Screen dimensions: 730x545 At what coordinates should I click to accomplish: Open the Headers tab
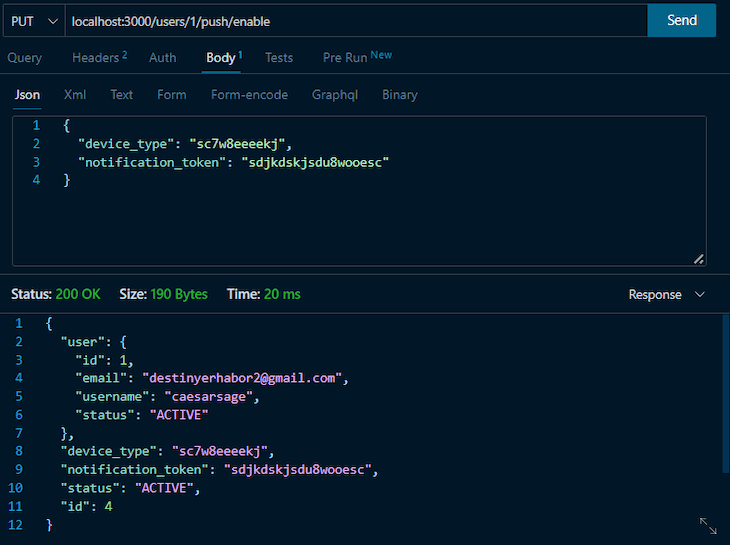(98, 58)
